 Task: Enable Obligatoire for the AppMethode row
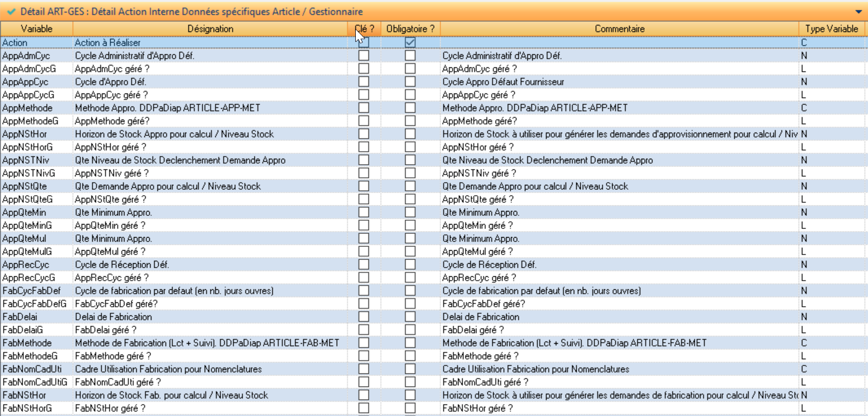tap(410, 108)
